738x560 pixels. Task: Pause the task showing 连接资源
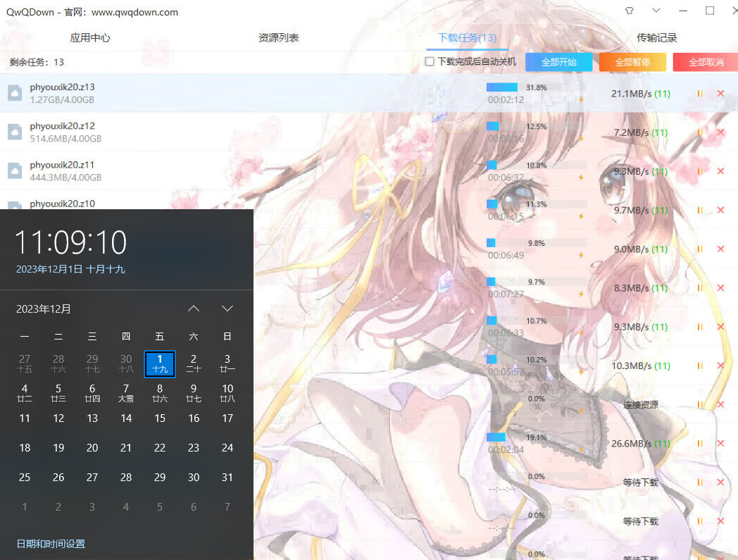click(x=700, y=404)
